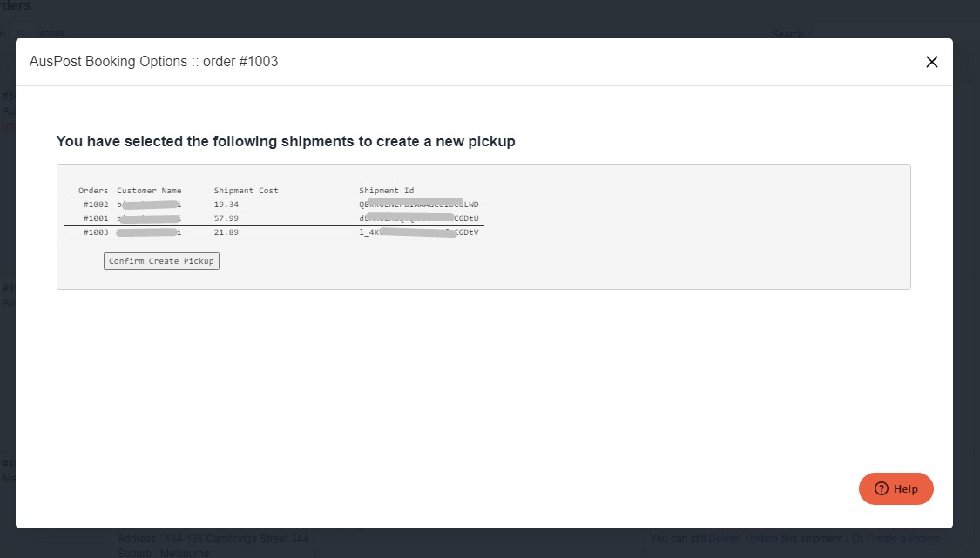Screen dimensions: 980x558
Task: Click the shipment id ending in CGDtV
Action: (419, 232)
